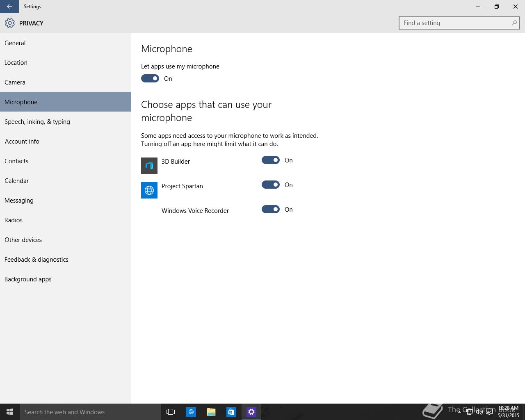Select the Microphone section in sidebar
This screenshot has height=420, width=525.
pos(66,102)
